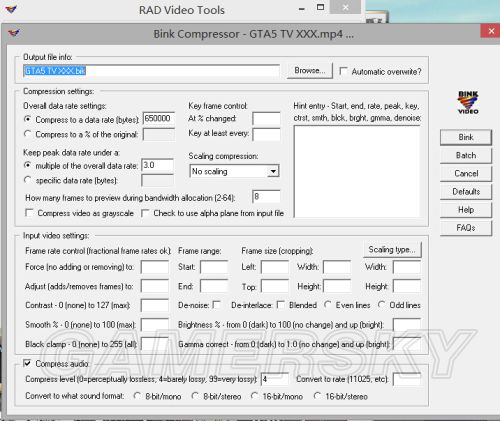Open the Scaling type... dialog

click(392, 250)
